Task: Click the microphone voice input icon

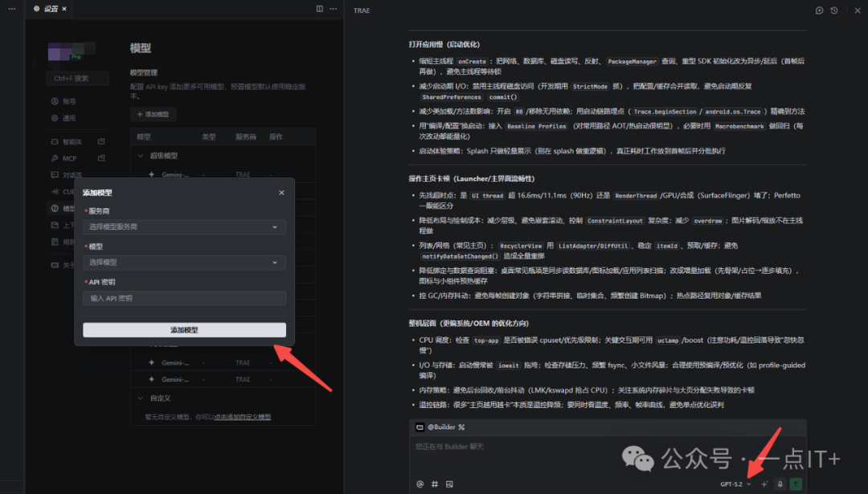Action: click(x=780, y=484)
